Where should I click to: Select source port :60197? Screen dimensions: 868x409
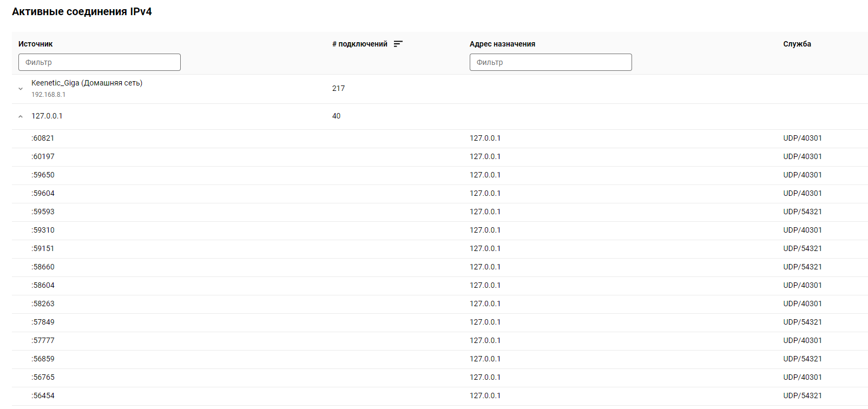[x=43, y=156]
